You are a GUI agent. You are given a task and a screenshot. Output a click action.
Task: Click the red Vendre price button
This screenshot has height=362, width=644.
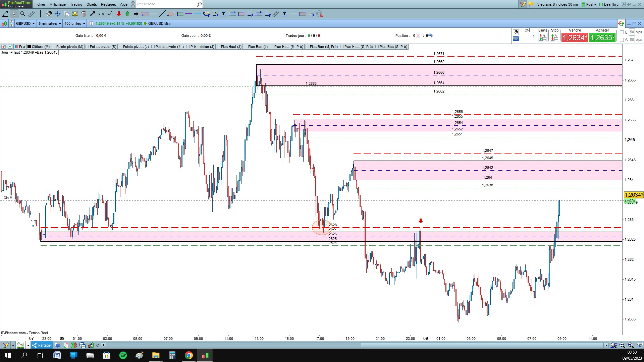575,38
